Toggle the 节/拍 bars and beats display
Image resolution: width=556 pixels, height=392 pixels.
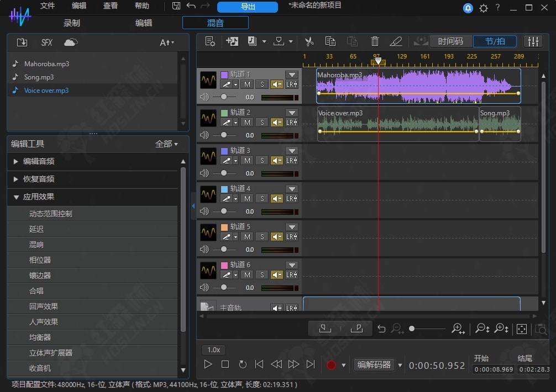(x=495, y=41)
